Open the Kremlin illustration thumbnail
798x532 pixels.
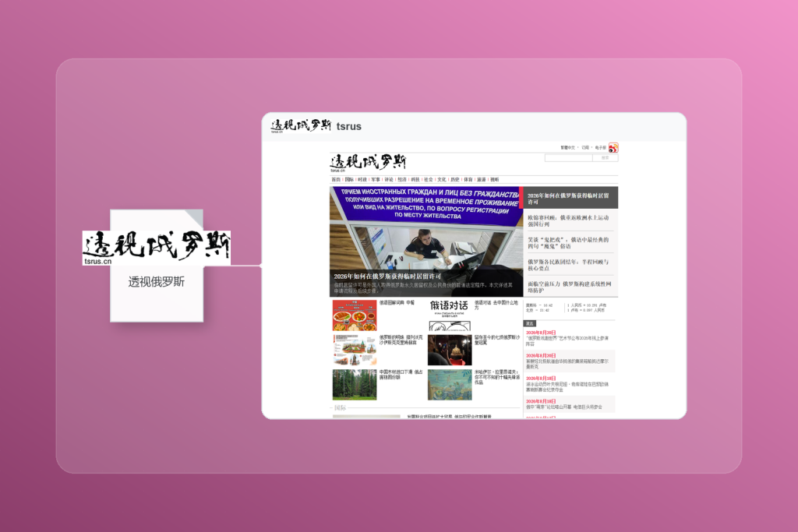coord(355,350)
